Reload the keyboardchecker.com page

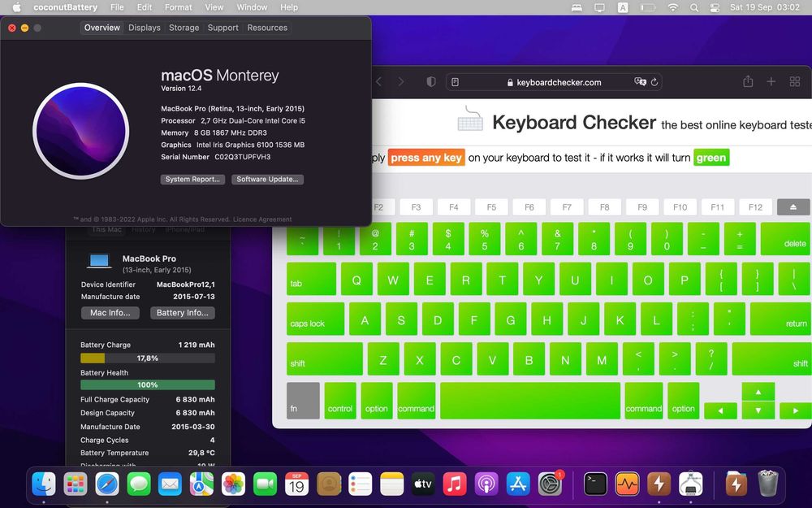pyautogui.click(x=654, y=82)
